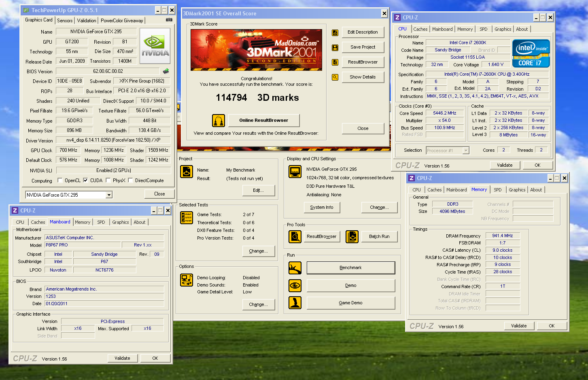Tick the DirectCompute checkbox
The width and height of the screenshot is (588, 380).
coord(130,180)
